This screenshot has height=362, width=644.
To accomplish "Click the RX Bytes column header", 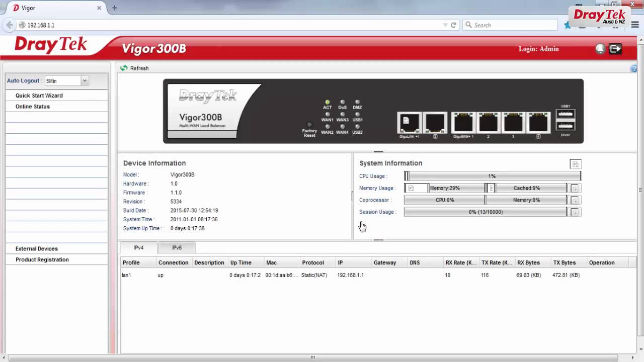I will 533,262.
